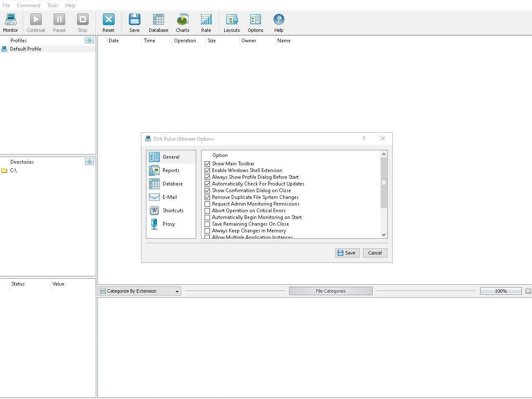The height and width of the screenshot is (399, 532).
Task: Click the Reset toolbar icon
Action: 108,23
